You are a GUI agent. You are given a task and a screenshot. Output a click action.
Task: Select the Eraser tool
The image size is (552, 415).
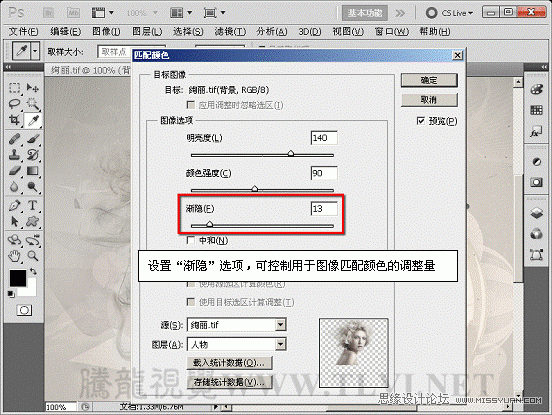click(x=14, y=171)
